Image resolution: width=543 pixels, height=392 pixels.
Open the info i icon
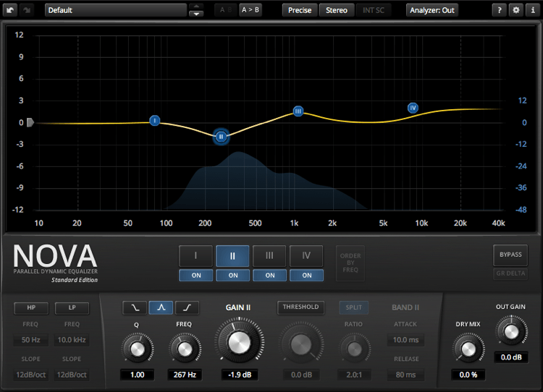[533, 10]
